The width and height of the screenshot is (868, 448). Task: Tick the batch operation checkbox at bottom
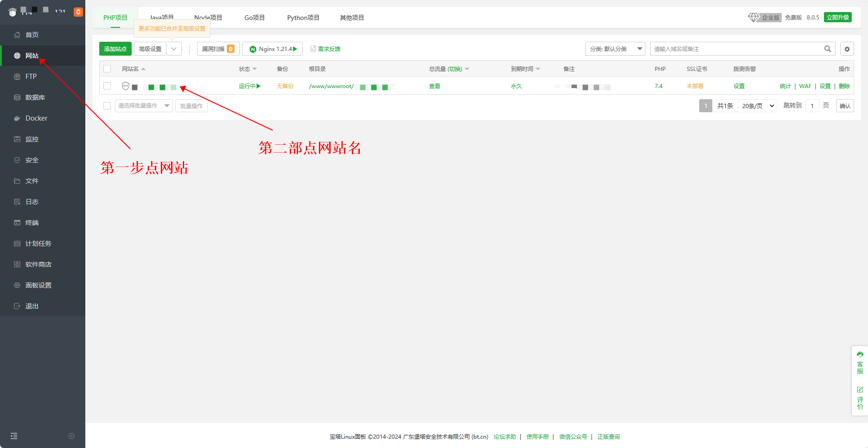click(x=107, y=106)
